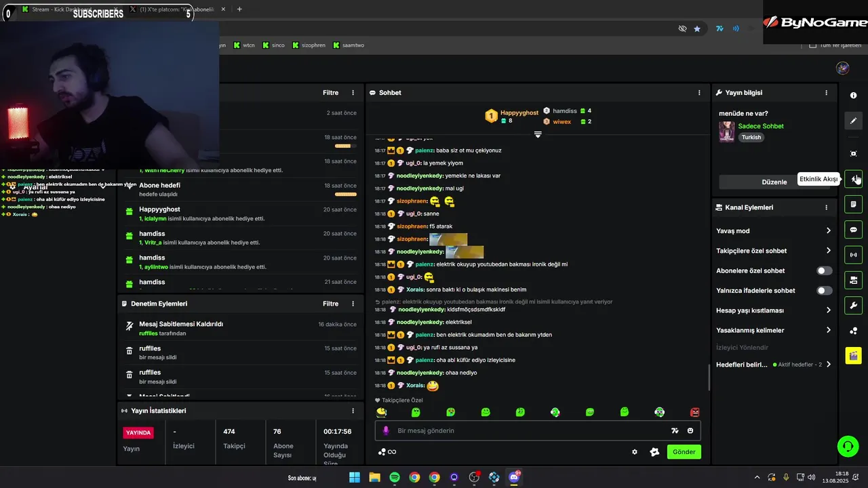Open saamtwo bookmark

pos(348,45)
